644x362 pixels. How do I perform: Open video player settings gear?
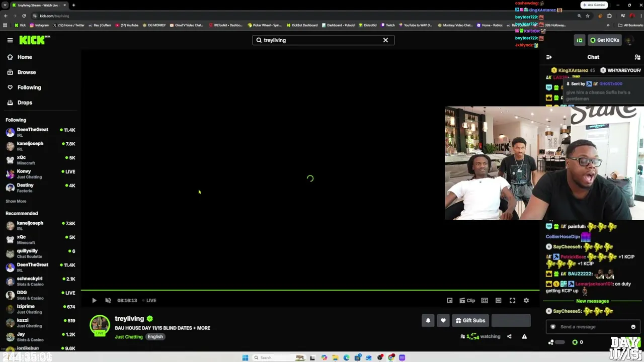526,301
